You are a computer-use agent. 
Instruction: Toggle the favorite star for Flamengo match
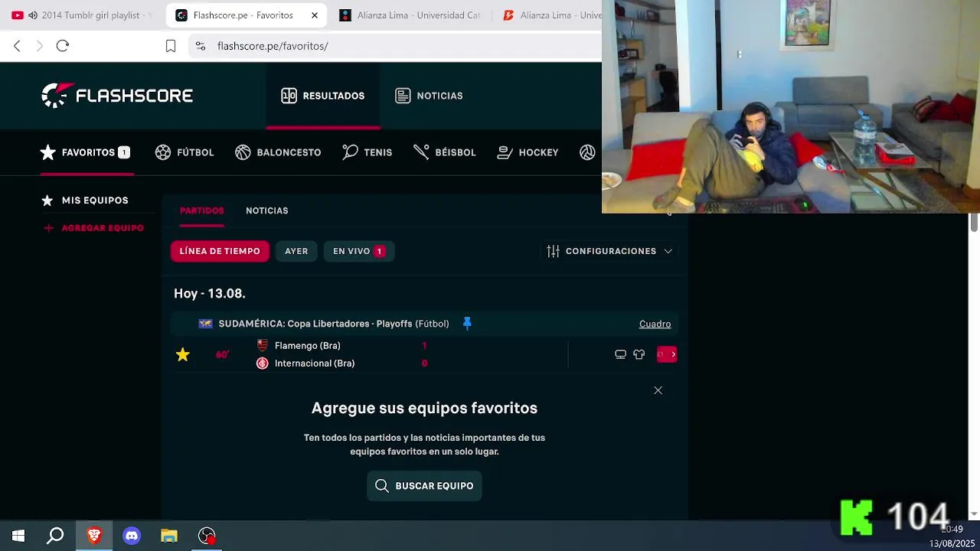(183, 354)
